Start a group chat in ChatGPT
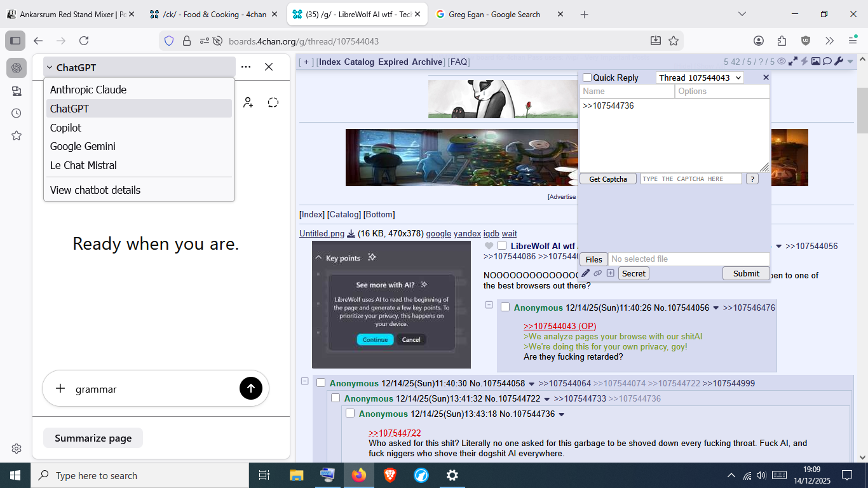The width and height of the screenshot is (868, 488). tap(248, 102)
